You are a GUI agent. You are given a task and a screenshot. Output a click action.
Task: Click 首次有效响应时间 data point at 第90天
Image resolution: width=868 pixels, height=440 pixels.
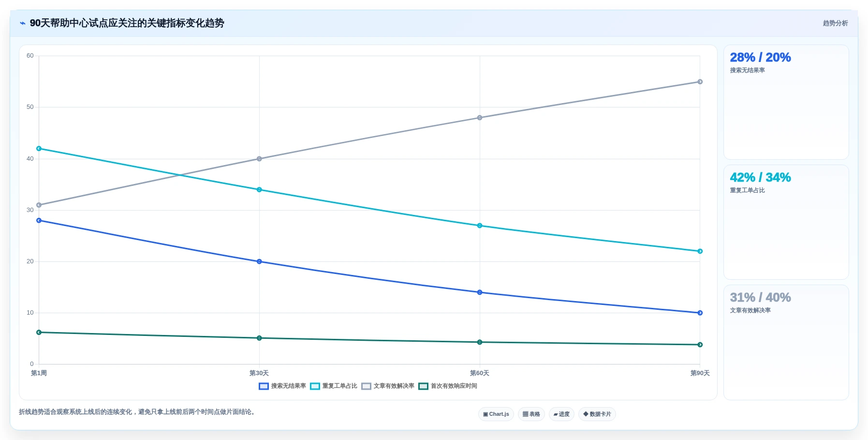[x=700, y=345]
